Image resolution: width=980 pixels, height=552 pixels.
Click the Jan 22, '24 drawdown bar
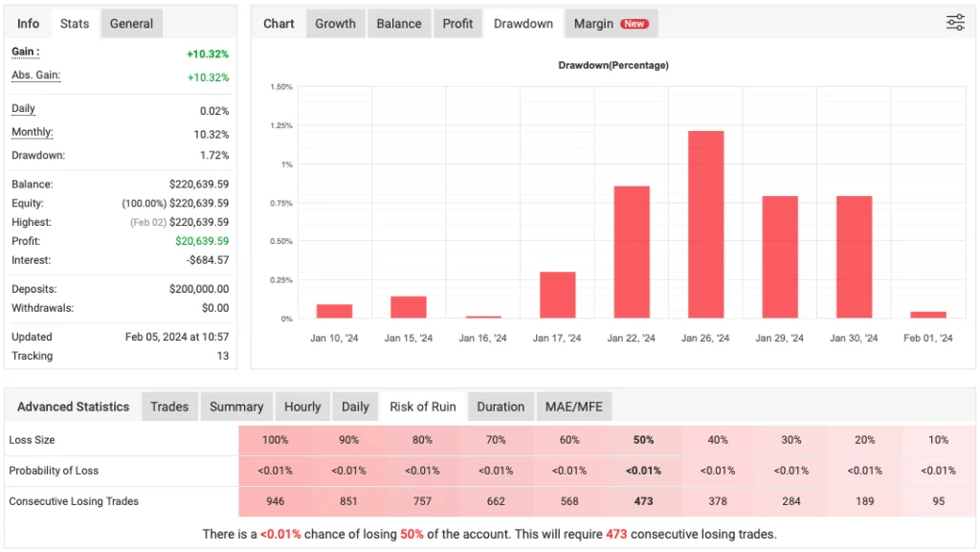click(632, 253)
